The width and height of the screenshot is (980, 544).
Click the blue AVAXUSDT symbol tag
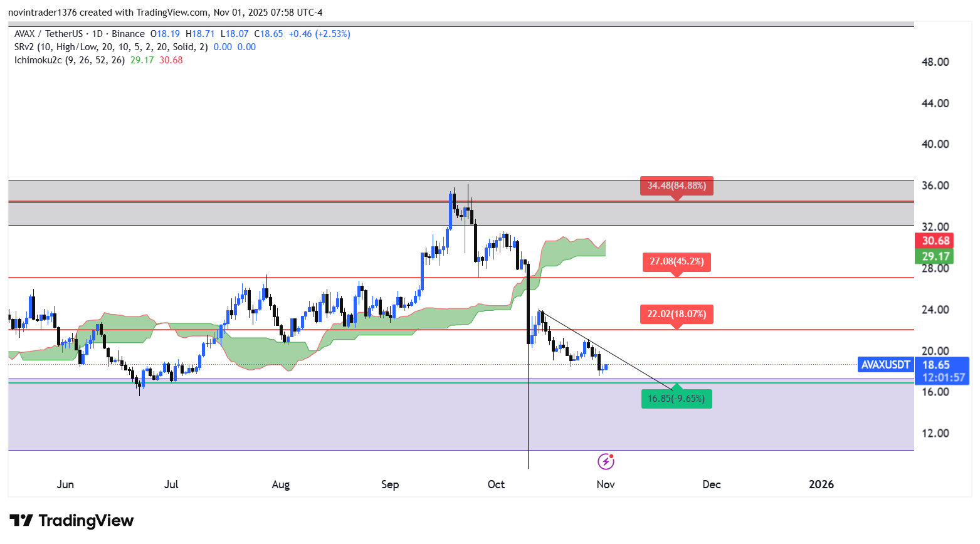tap(885, 365)
